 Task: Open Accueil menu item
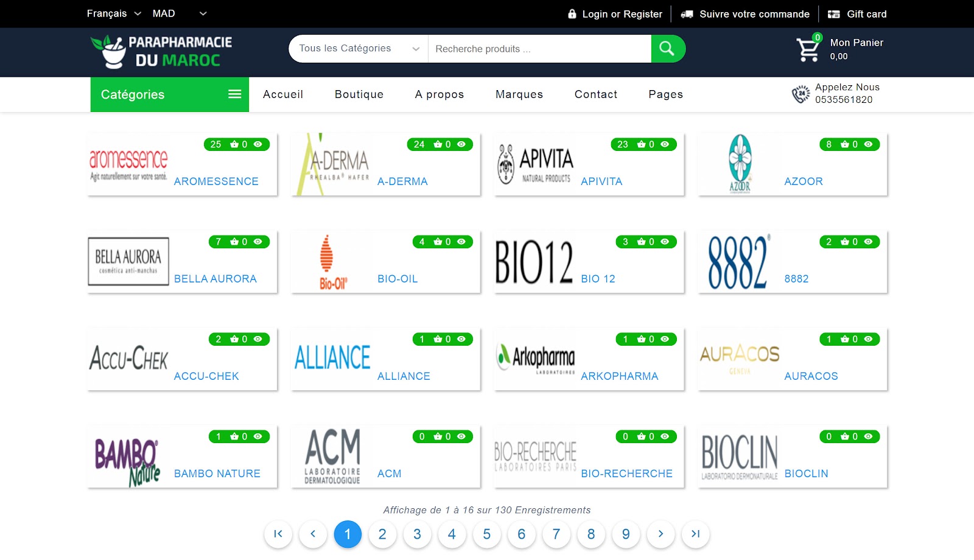[283, 94]
